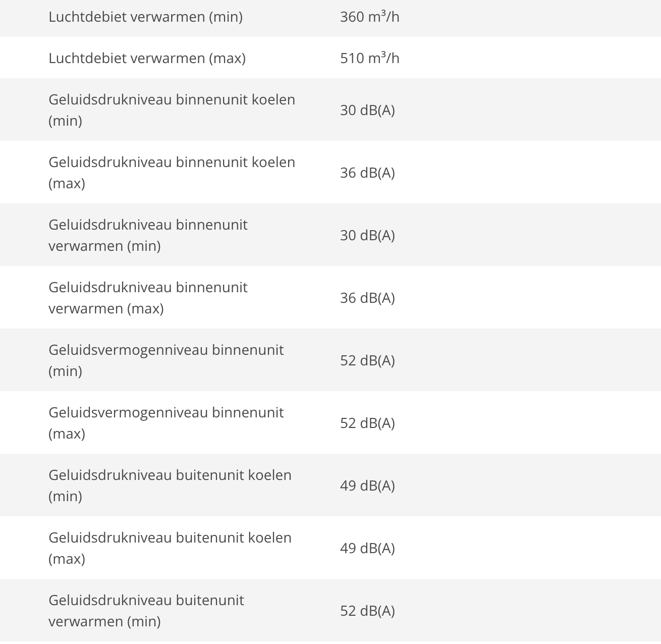Select the 52 dB(A) value for Geluidsvermogenniveau binnenunit (min)
Viewport: 661px width, 644px height.
(x=367, y=360)
